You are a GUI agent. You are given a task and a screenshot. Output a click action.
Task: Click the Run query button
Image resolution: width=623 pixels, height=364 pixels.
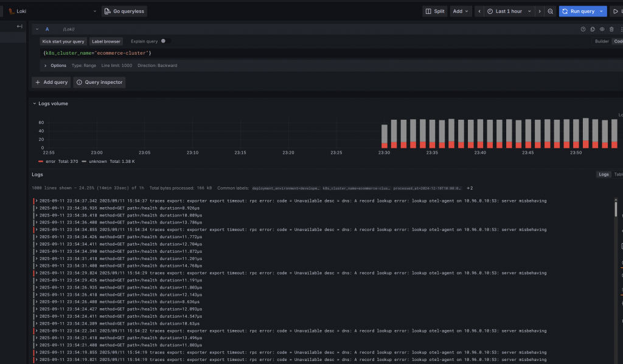click(579, 11)
